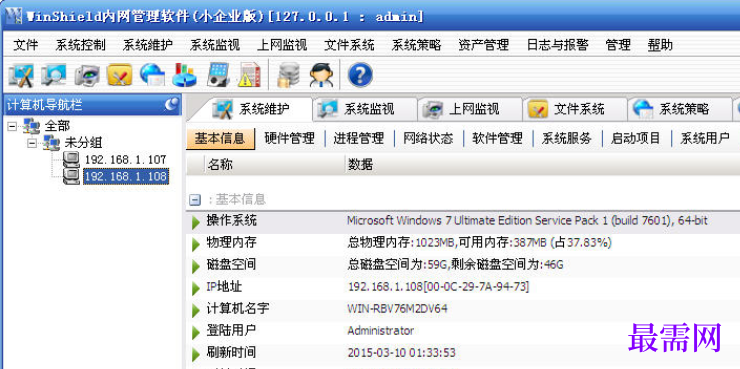The height and width of the screenshot is (369, 740).
Task: Select the 未分组 group in the tree
Action: [x=84, y=143]
